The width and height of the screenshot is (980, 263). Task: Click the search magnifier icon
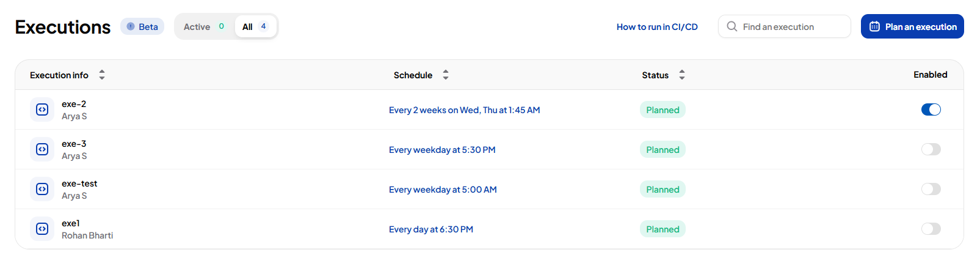pos(731,26)
